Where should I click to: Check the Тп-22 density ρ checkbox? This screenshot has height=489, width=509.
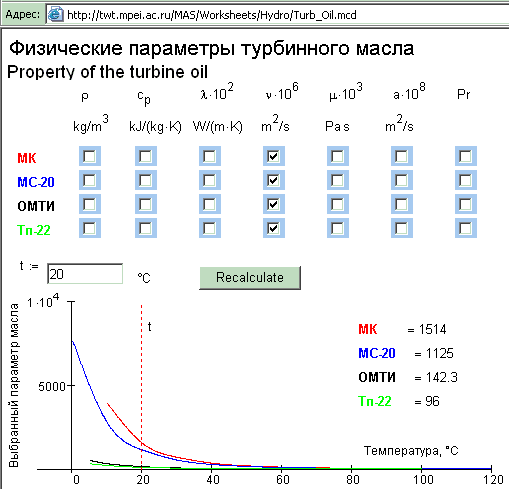click(x=90, y=228)
